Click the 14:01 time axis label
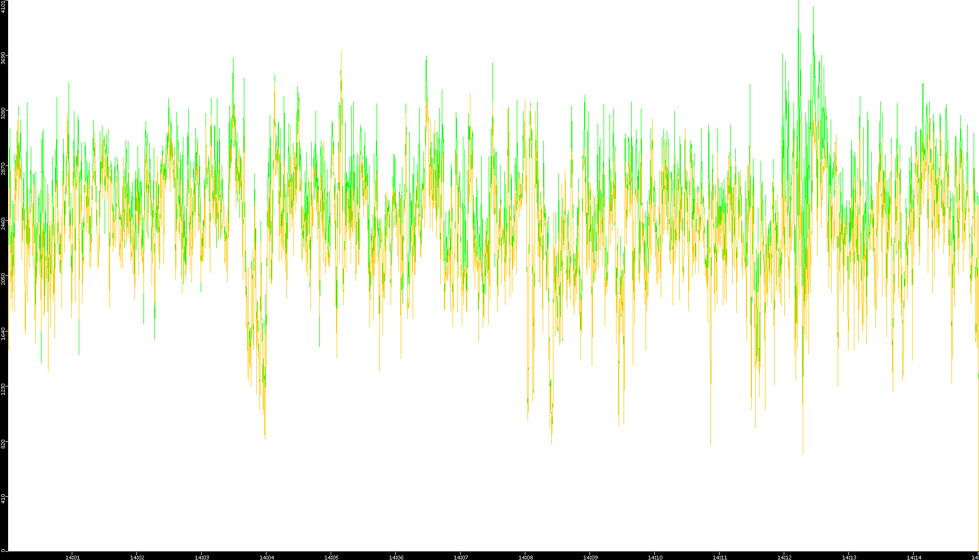This screenshot has height=560, width=979. coord(72,557)
